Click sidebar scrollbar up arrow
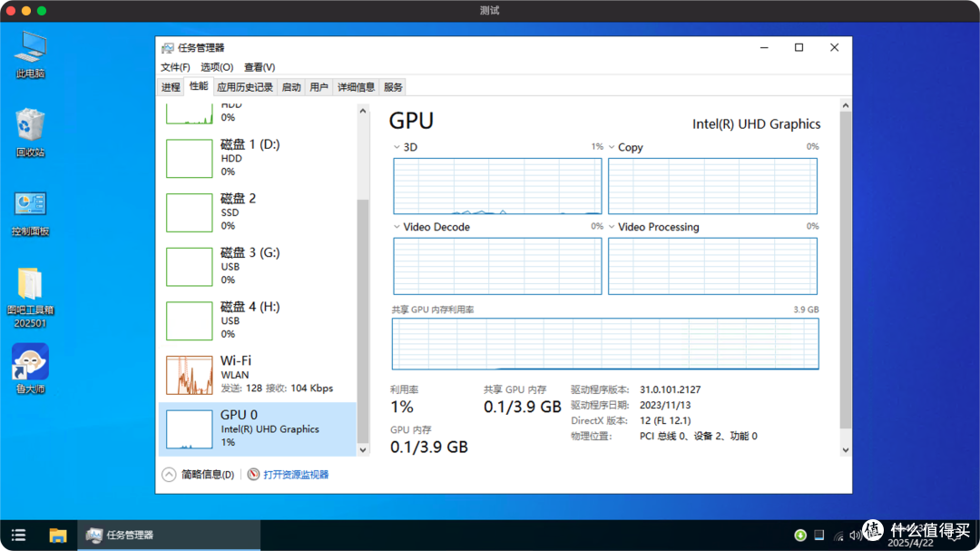 point(362,112)
